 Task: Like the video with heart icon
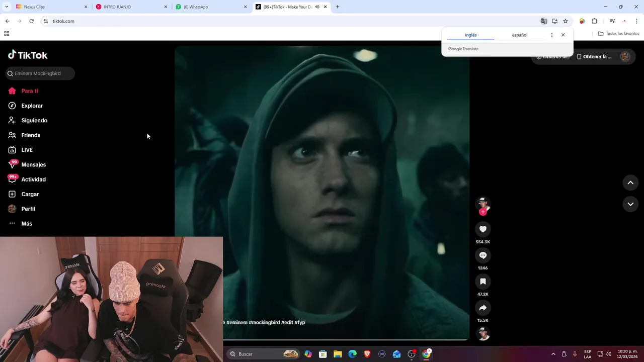(482, 229)
